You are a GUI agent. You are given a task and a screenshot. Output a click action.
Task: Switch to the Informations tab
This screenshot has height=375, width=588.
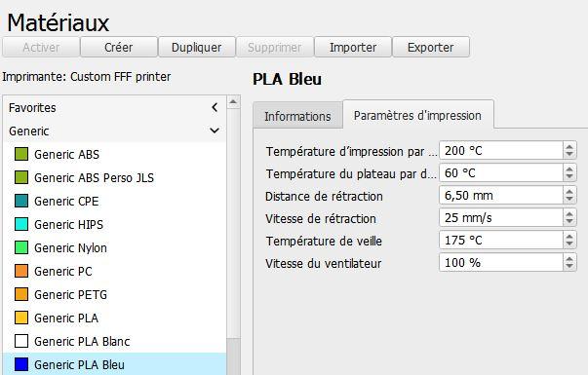click(x=297, y=116)
